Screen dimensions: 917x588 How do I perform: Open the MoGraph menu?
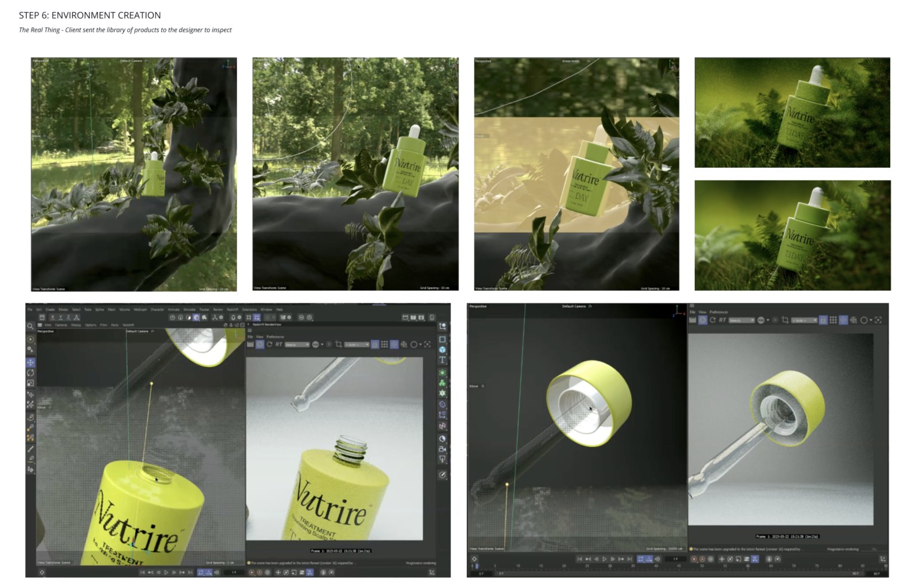(140, 309)
